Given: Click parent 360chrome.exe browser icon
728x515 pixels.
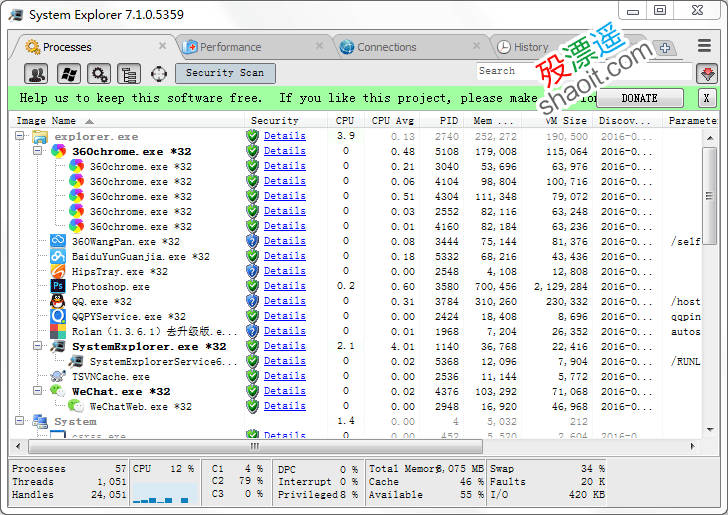Looking at the screenshot, I should click(x=58, y=151).
